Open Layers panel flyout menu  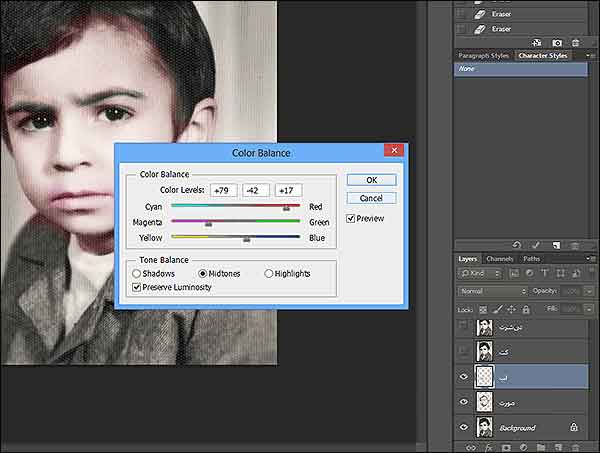click(x=590, y=259)
